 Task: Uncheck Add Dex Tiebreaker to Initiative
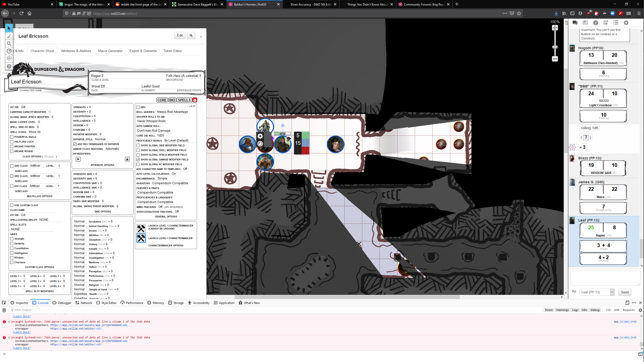(x=75, y=144)
